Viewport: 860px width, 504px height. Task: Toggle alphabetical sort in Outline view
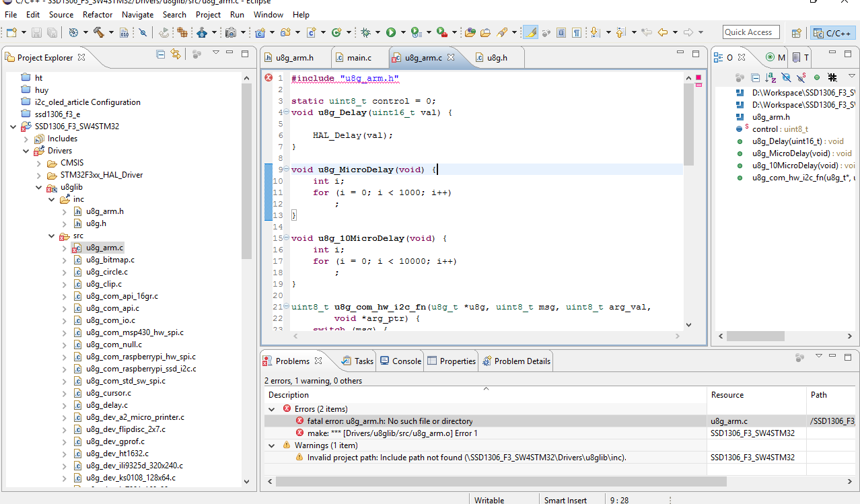tap(771, 78)
